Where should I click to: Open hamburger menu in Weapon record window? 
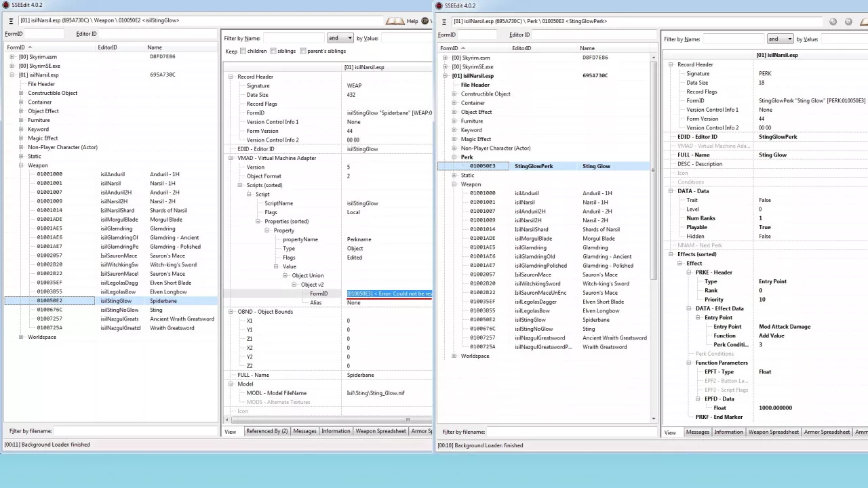point(12,20)
